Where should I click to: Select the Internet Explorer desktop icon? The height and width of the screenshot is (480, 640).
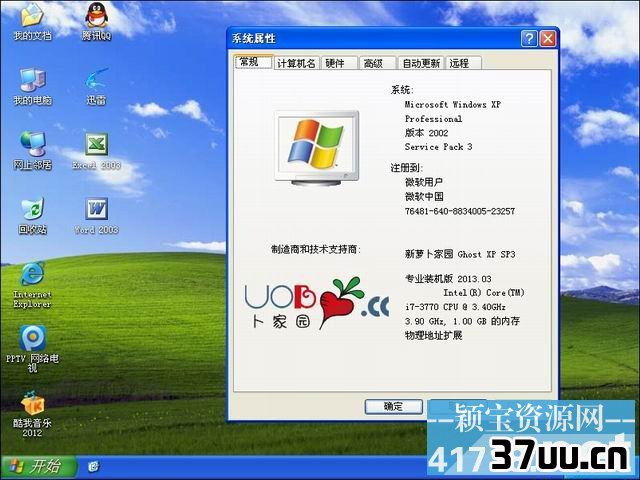[x=32, y=286]
